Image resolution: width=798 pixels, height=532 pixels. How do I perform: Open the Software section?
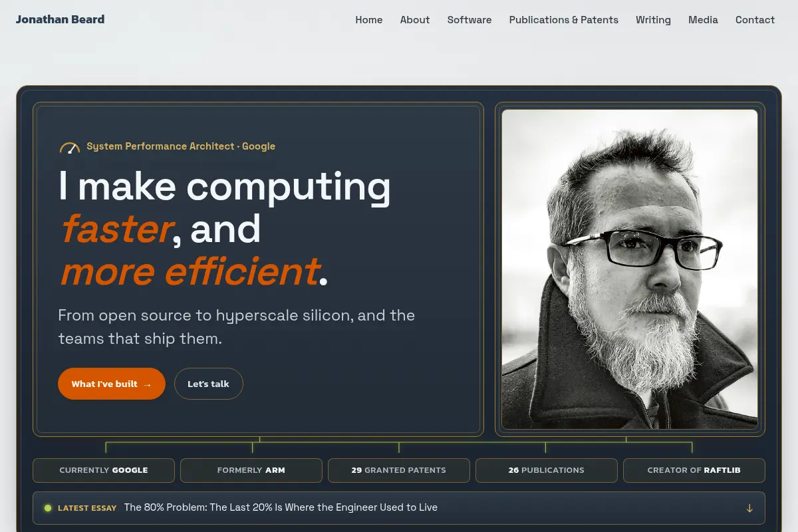click(469, 20)
